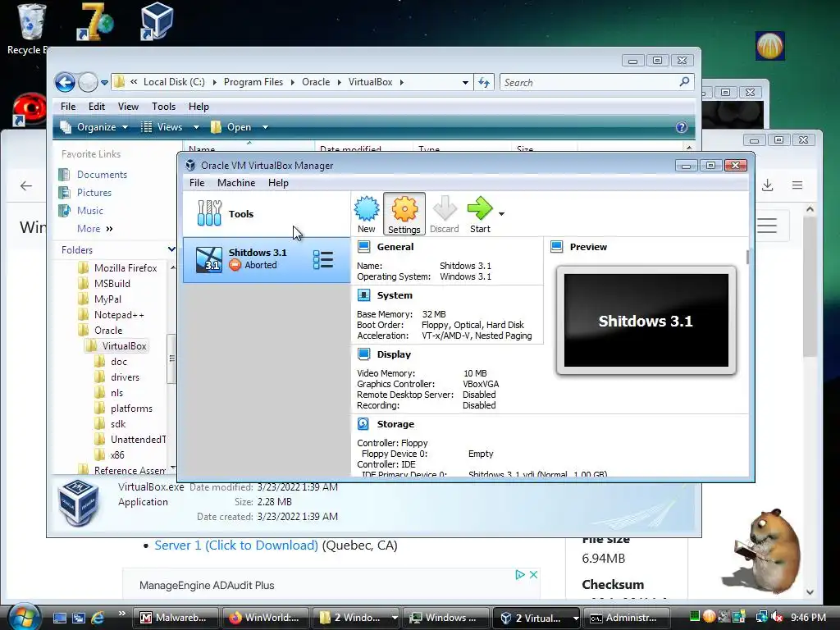Select the Tools entry in VirtualBox
The height and width of the screenshot is (630, 840).
tap(267, 214)
